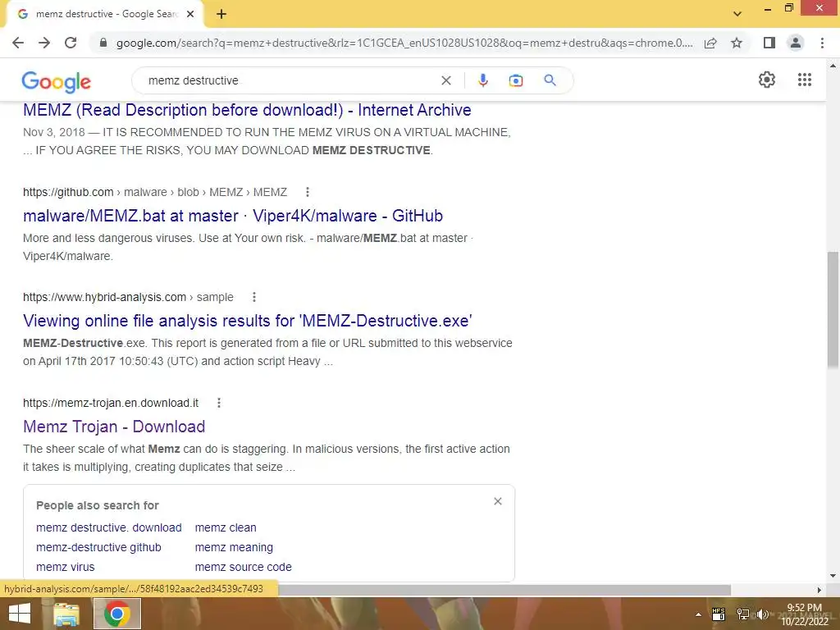Open the MEMZ-Destructive.exe analysis result
This screenshot has height=630, width=840.
(248, 321)
